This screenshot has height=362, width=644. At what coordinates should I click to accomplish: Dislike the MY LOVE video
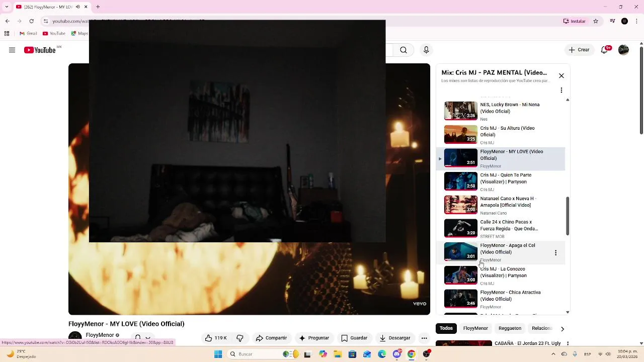(x=240, y=338)
